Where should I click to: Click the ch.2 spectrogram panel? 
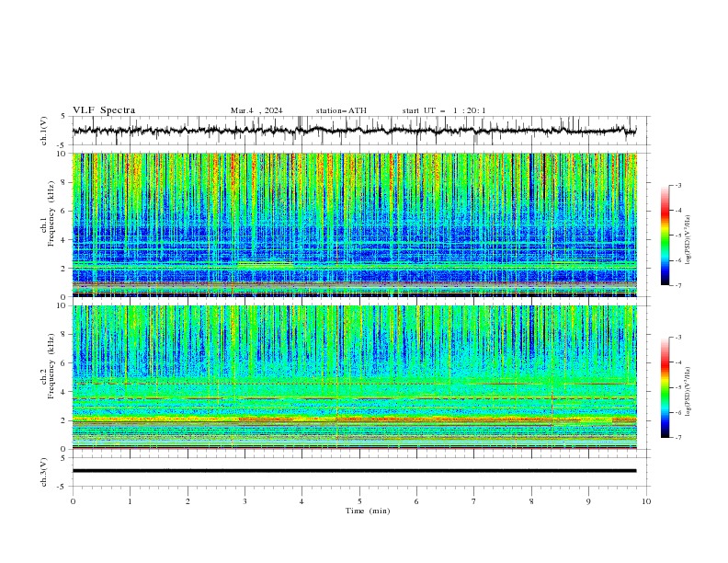(354, 377)
